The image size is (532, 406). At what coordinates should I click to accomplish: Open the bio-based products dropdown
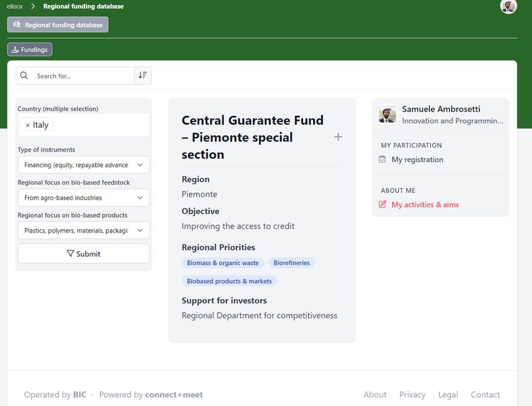[83, 231]
